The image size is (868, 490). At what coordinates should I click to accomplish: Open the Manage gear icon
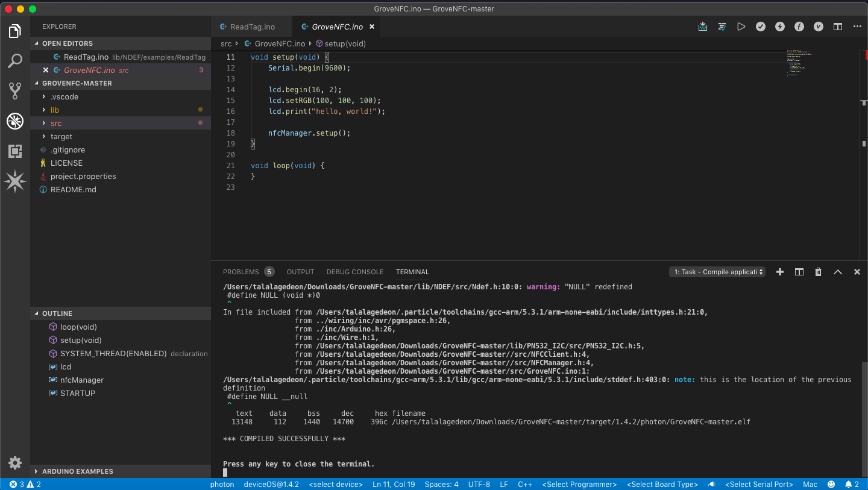(x=15, y=463)
